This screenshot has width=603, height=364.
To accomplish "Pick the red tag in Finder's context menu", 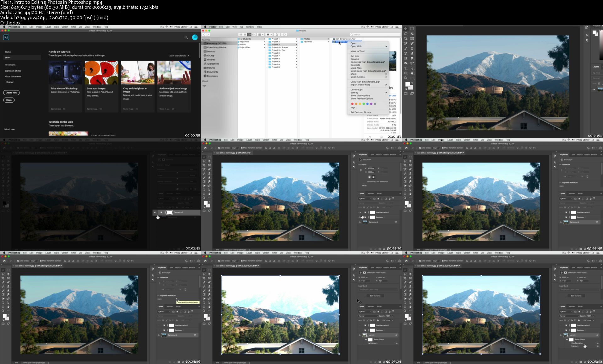I will (352, 104).
